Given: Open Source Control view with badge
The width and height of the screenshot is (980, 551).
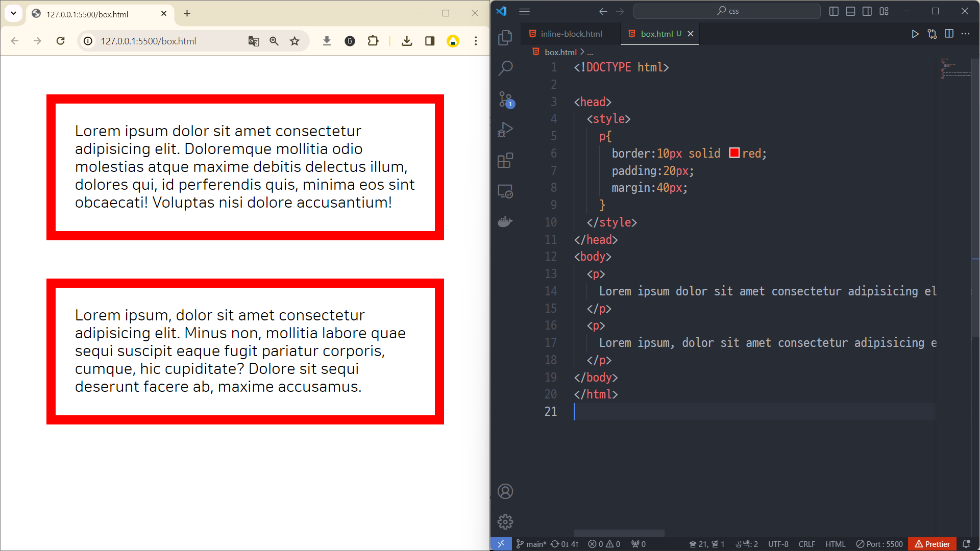Looking at the screenshot, I should [x=506, y=99].
